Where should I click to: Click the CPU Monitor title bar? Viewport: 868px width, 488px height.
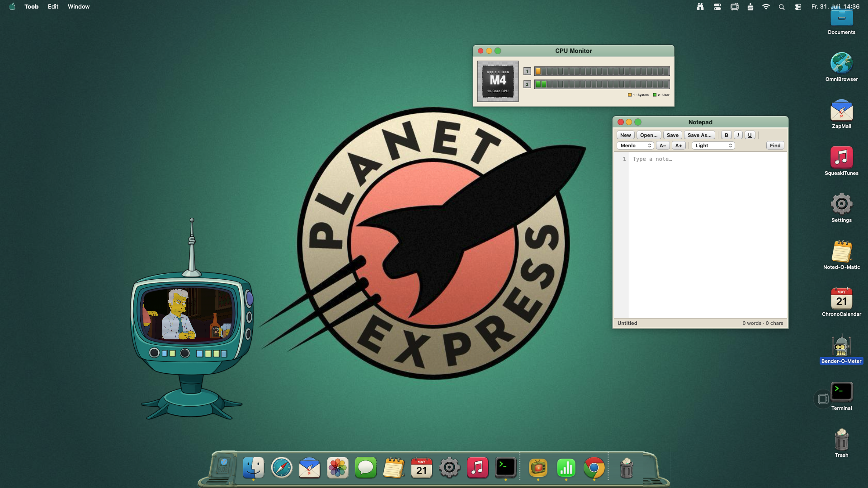pos(573,51)
